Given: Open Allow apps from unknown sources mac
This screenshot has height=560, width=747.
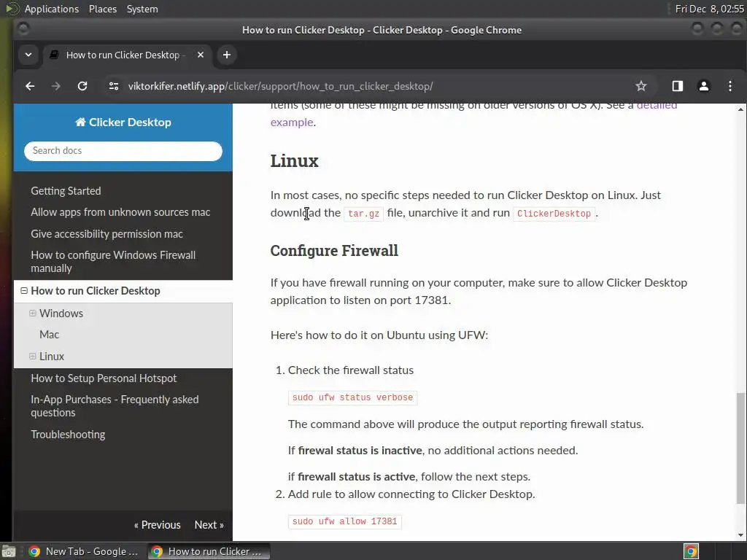Looking at the screenshot, I should [120, 212].
